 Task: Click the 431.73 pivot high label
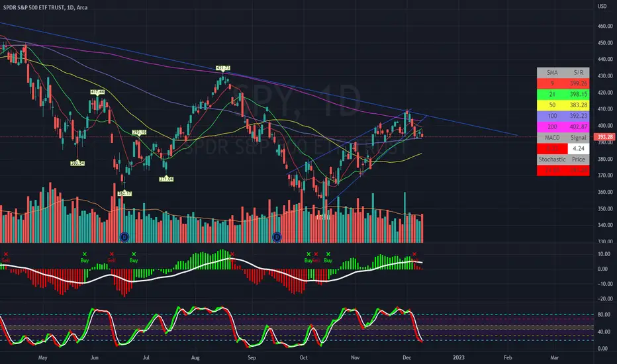(223, 68)
